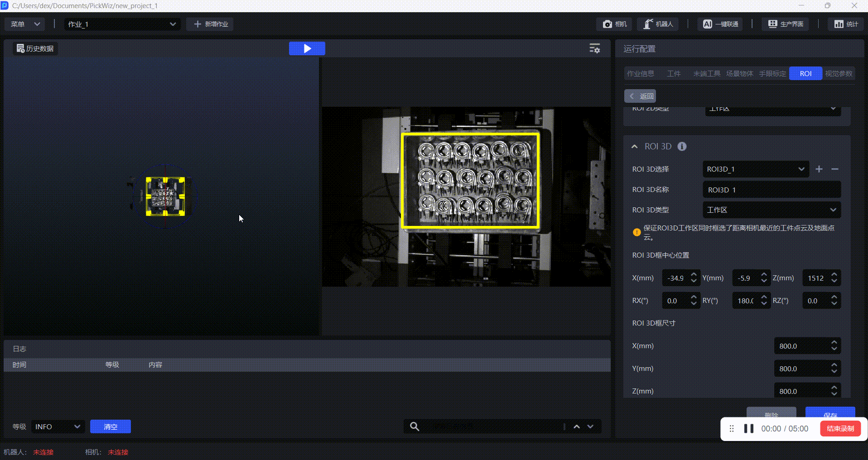This screenshot has width=868, height=460.
Task: Collapse the ROI 3D section
Action: click(x=634, y=146)
